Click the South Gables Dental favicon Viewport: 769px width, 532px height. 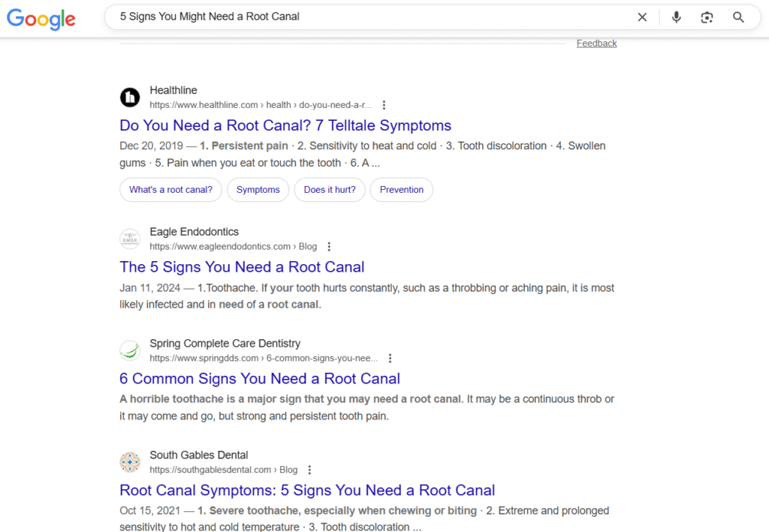[x=130, y=462]
